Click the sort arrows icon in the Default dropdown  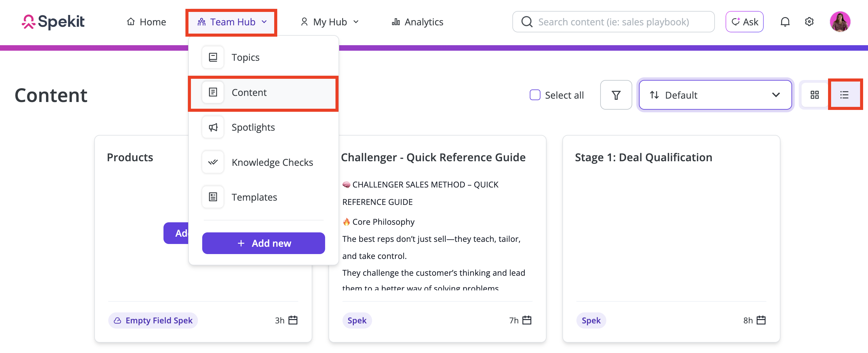[655, 95]
